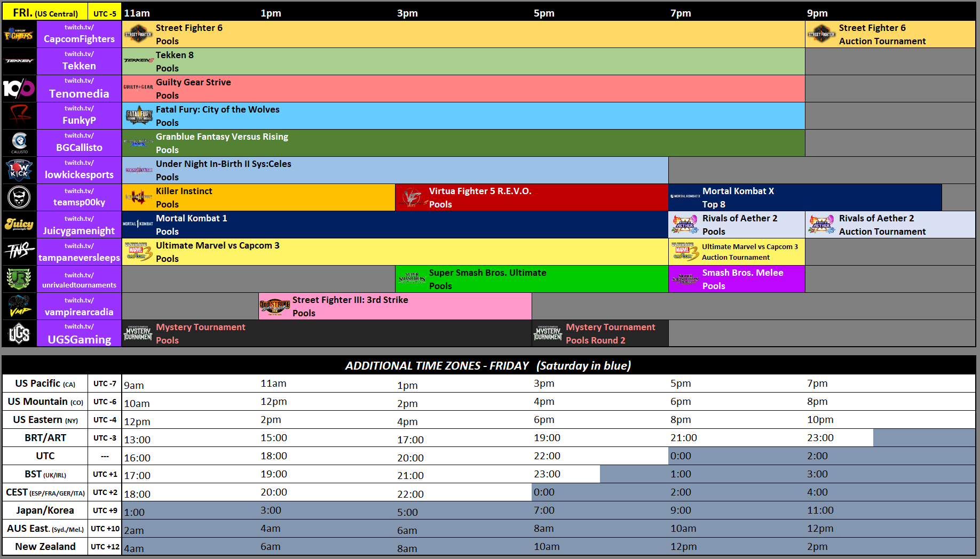Select the Street Fighter 6 Auction Tournament cell
The height and width of the screenshot is (559, 980).
(889, 34)
